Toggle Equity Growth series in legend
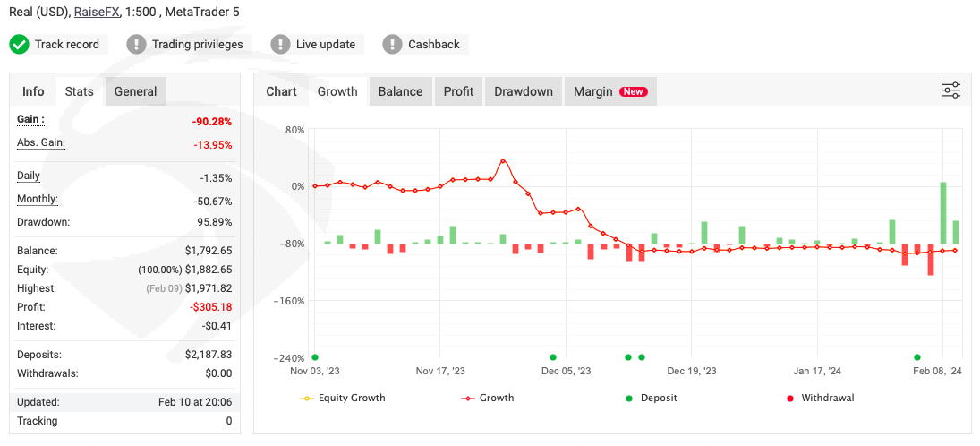The image size is (980, 446). pos(343,398)
